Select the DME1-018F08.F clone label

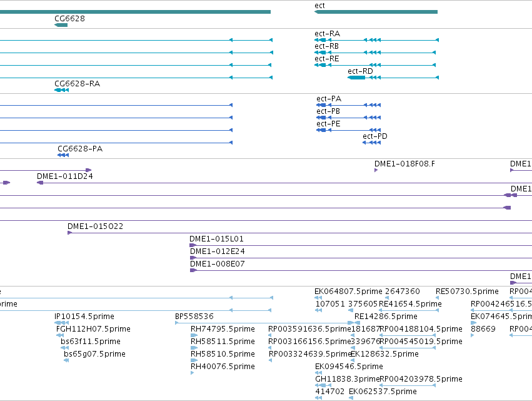[404, 164]
